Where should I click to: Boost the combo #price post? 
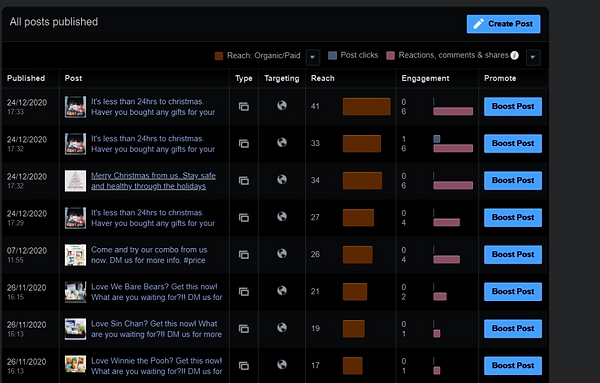513,254
